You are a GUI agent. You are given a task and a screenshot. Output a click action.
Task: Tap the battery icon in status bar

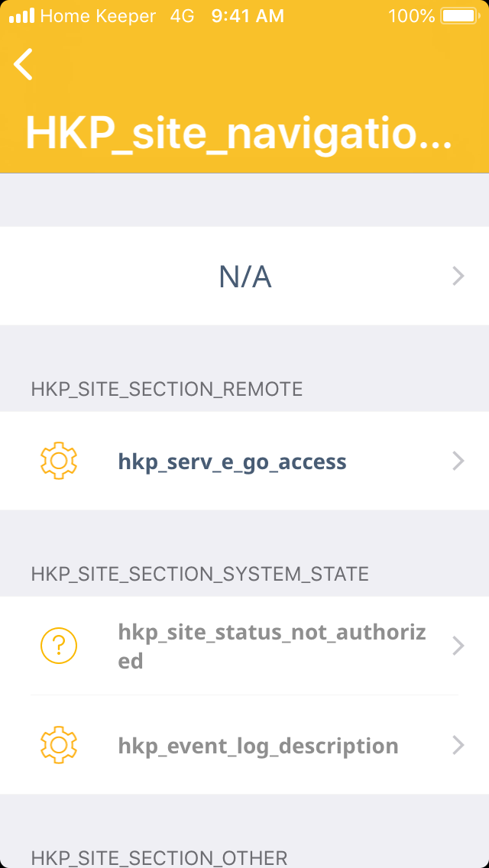pyautogui.click(x=459, y=15)
